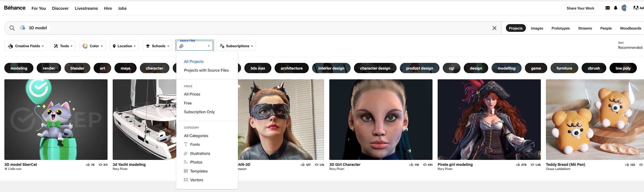Click the Creative Fields icon
The height and width of the screenshot is (192, 644).
(x=10, y=46)
